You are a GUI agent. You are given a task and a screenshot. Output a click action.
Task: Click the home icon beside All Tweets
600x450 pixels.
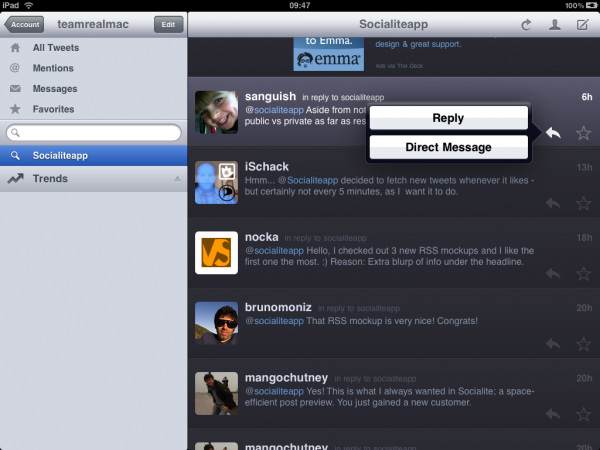point(15,48)
